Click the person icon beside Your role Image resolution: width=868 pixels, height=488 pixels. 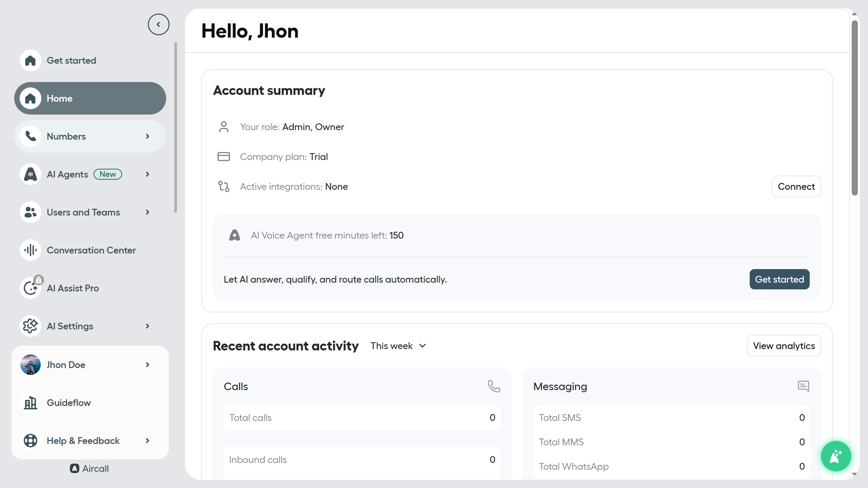pos(223,127)
